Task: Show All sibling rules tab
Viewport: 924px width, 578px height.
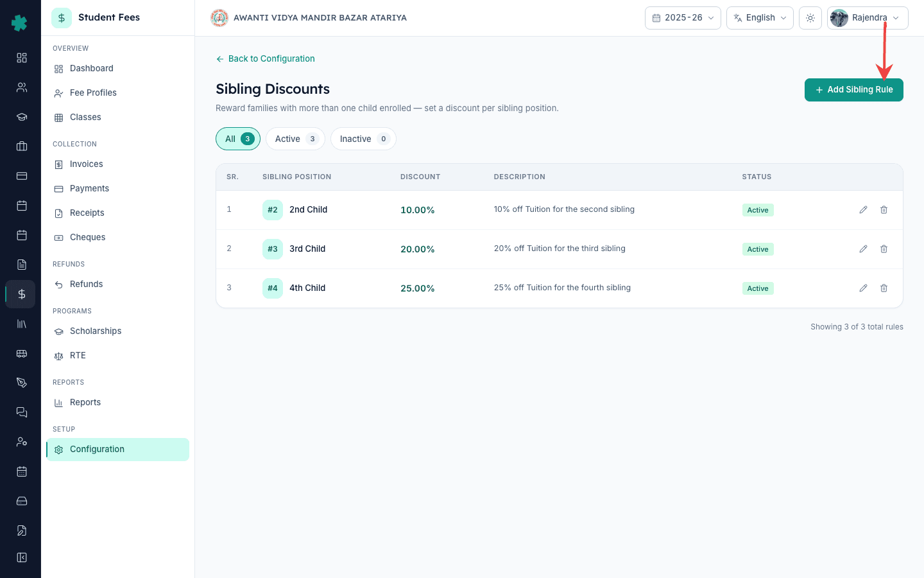Action: click(x=238, y=139)
